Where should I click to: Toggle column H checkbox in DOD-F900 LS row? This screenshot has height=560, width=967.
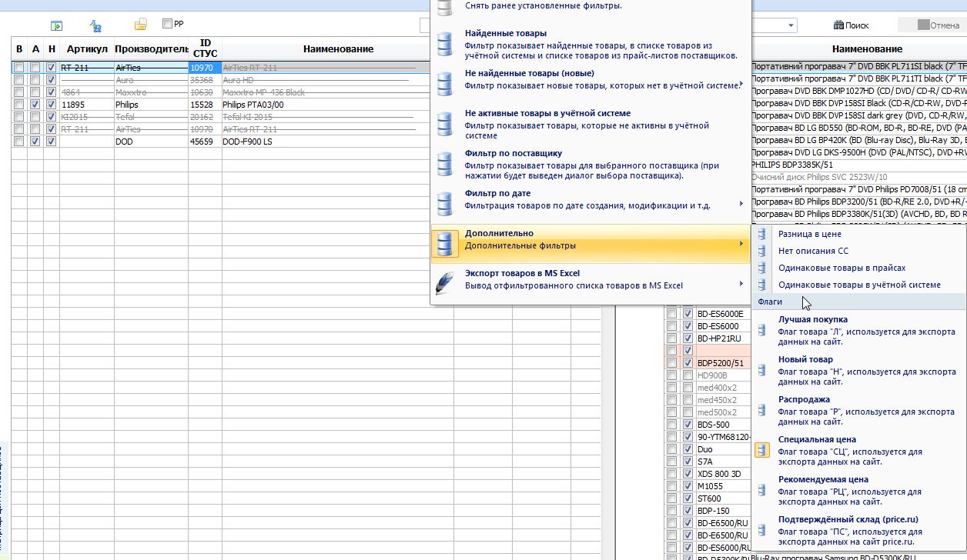51,142
